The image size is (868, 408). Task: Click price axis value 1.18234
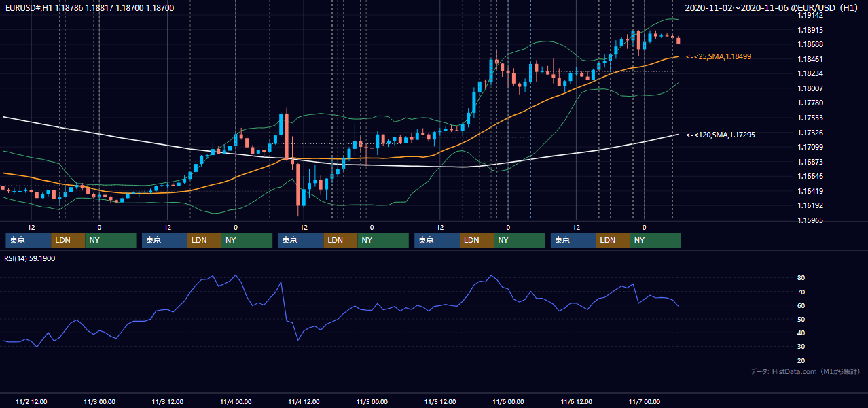coord(810,73)
